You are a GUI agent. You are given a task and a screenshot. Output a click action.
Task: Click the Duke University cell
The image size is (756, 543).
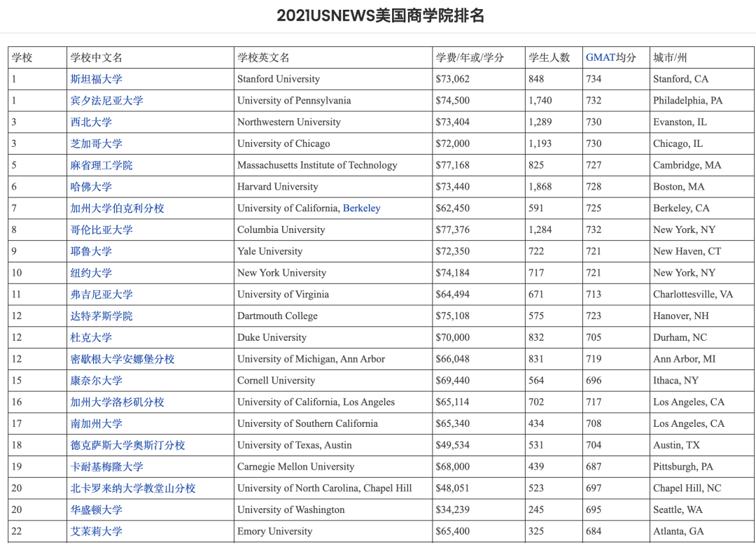pyautogui.click(x=332, y=337)
